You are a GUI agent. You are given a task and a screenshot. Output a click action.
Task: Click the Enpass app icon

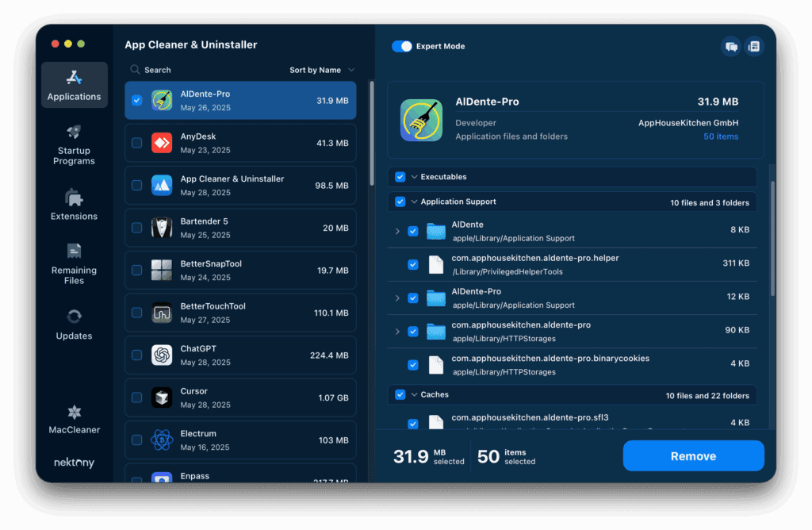(x=162, y=477)
